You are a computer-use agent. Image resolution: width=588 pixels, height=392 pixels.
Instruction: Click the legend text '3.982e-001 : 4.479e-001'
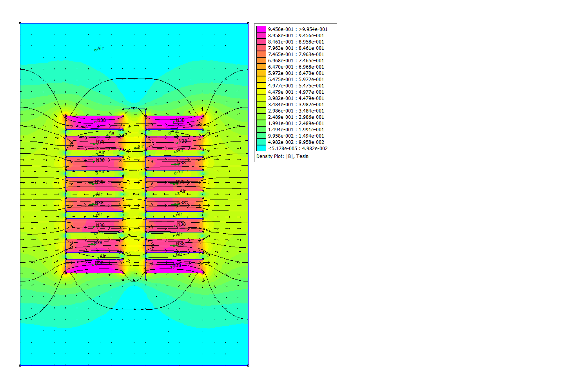tap(296, 98)
